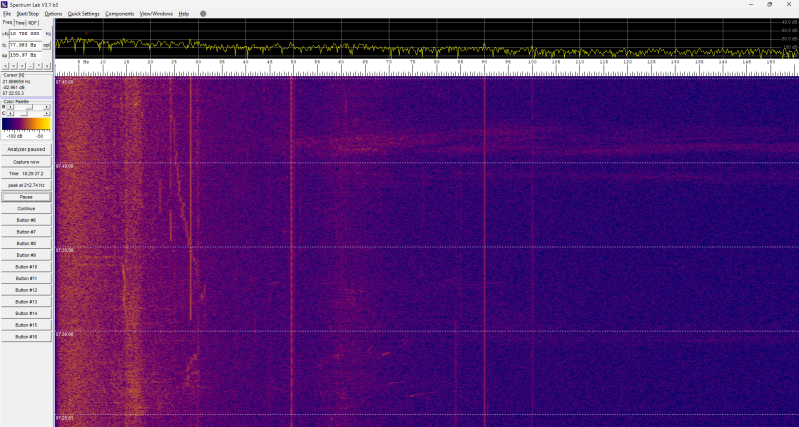Click left arrow of contrast C slider
Image resolution: width=799 pixels, height=427 pixels.
[10, 113]
